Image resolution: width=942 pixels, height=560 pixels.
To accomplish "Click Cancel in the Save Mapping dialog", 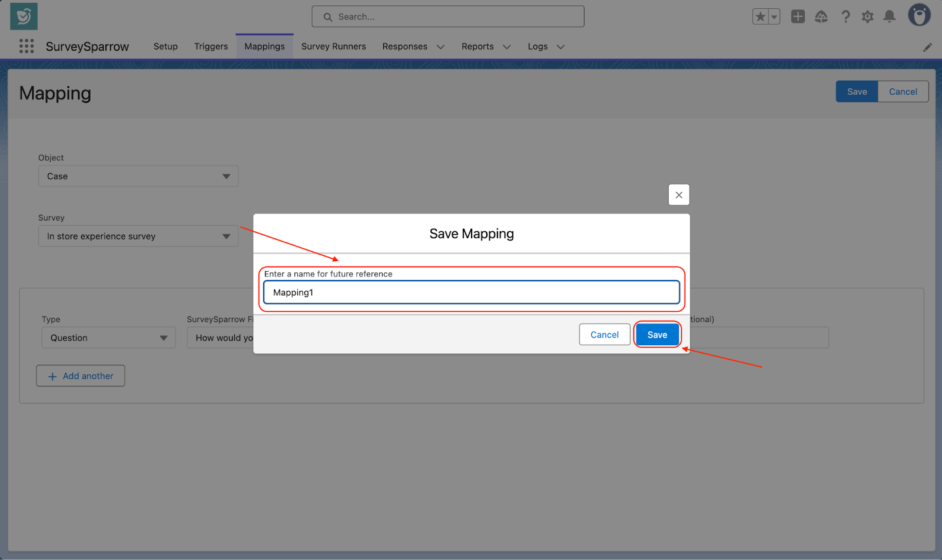I will tap(604, 335).
